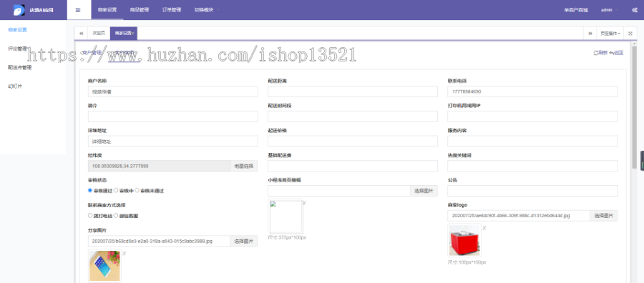Click the white bird app logo

click(x=19, y=10)
